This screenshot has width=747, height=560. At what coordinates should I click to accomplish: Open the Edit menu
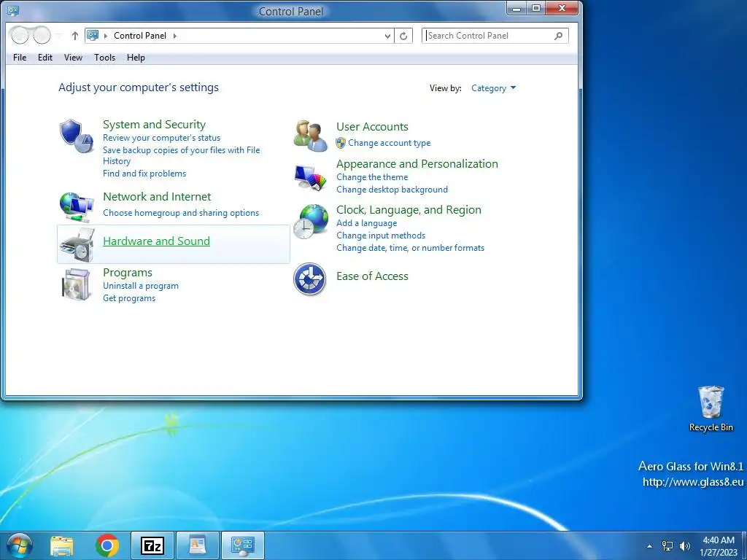point(45,58)
